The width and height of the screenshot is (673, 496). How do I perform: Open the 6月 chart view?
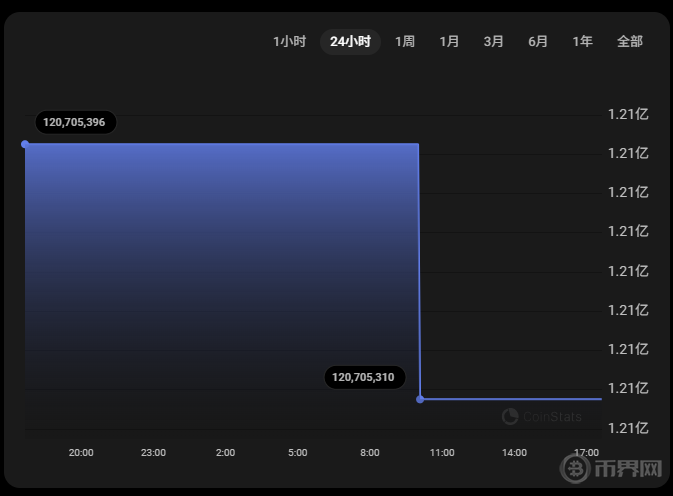coord(538,41)
